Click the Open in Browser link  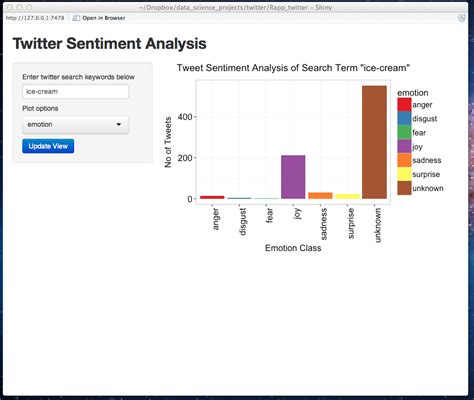(104, 18)
